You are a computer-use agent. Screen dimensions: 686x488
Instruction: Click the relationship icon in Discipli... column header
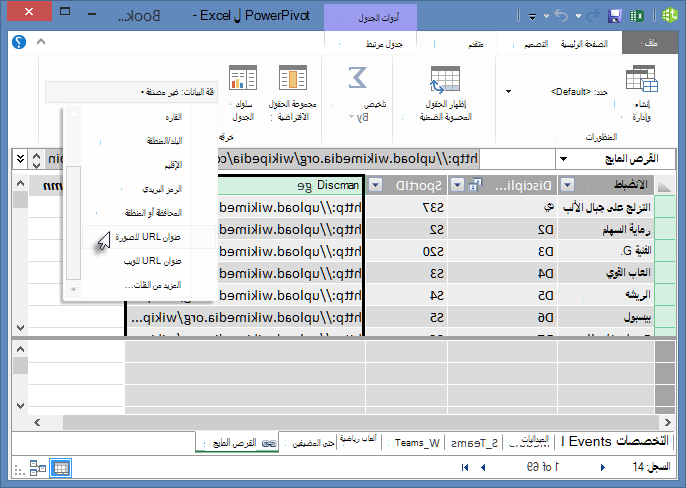(475, 185)
